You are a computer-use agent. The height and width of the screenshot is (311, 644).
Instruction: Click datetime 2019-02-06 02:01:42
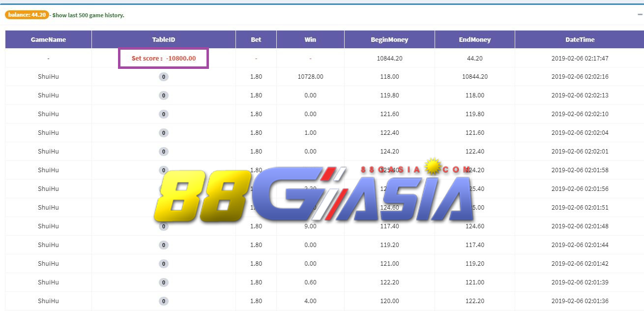(580, 264)
